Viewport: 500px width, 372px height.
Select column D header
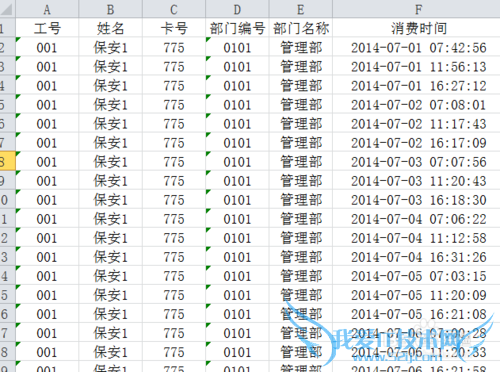(237, 9)
